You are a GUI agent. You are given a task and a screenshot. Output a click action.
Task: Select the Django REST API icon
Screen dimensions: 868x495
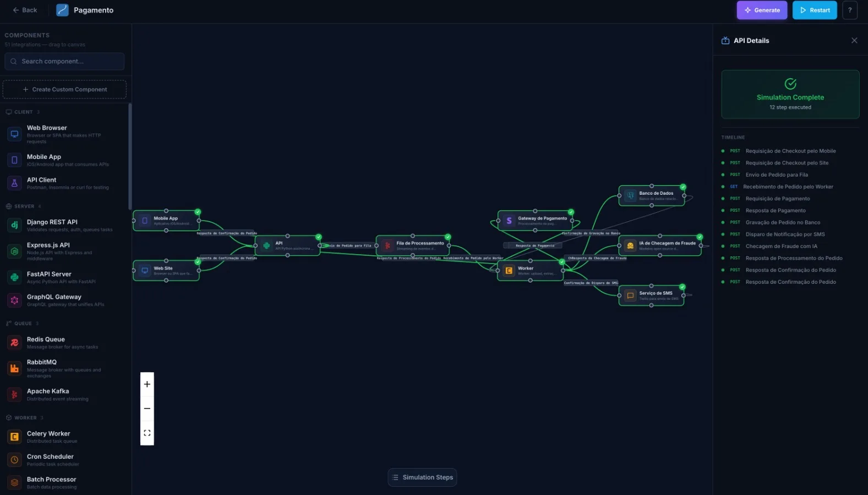tap(14, 225)
